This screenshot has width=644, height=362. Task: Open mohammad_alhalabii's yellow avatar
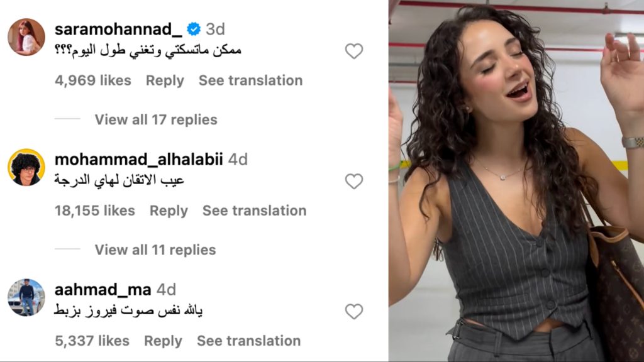tap(26, 167)
